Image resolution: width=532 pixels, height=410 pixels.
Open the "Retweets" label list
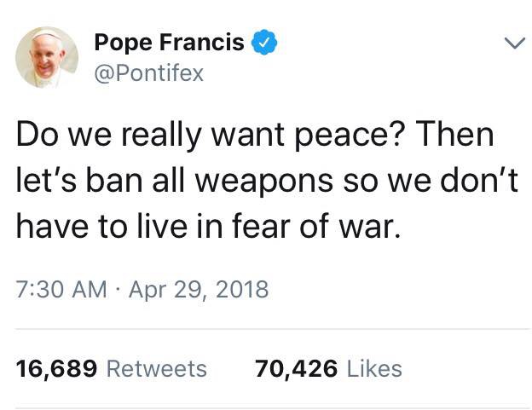coord(156,368)
